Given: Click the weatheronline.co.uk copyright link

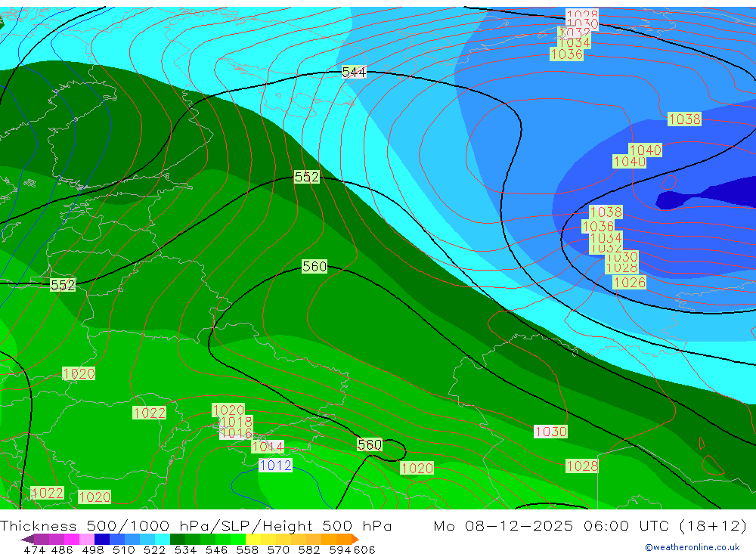Looking at the screenshot, I should coord(692,547).
